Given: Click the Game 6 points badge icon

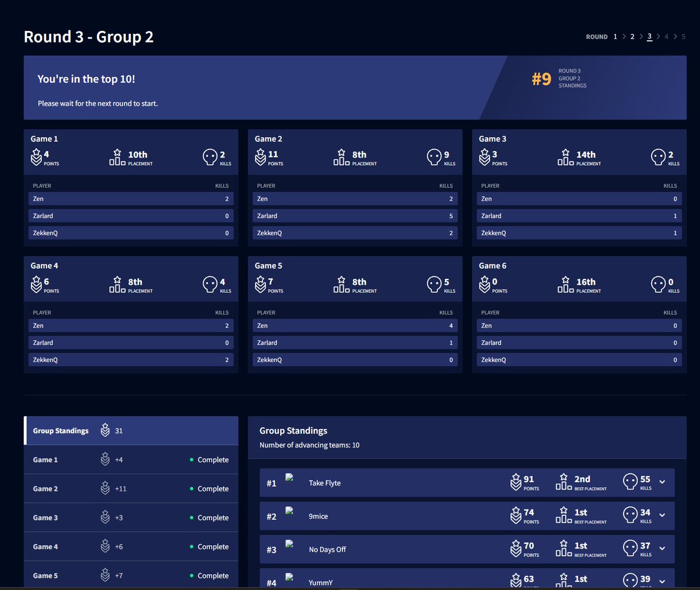Looking at the screenshot, I should (x=484, y=284).
